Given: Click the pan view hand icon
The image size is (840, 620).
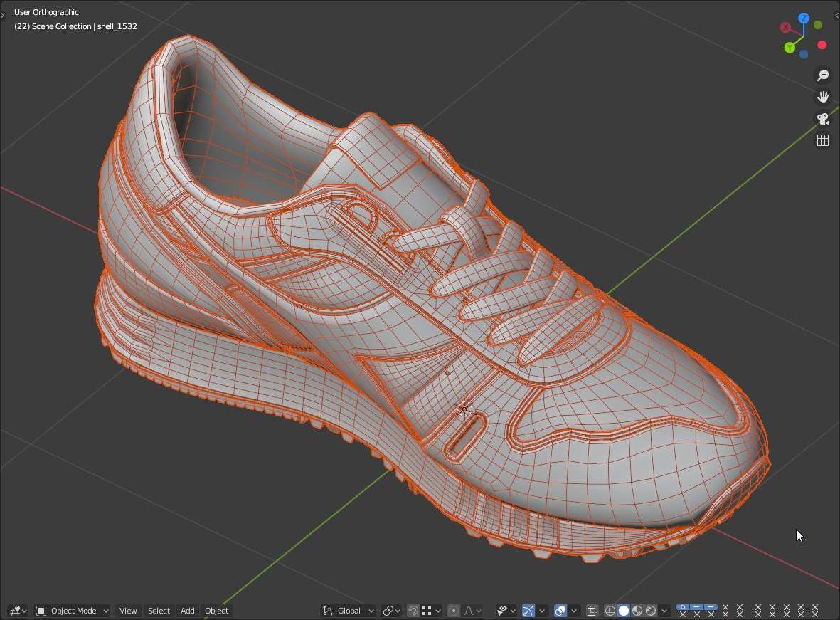Looking at the screenshot, I should click(x=823, y=97).
